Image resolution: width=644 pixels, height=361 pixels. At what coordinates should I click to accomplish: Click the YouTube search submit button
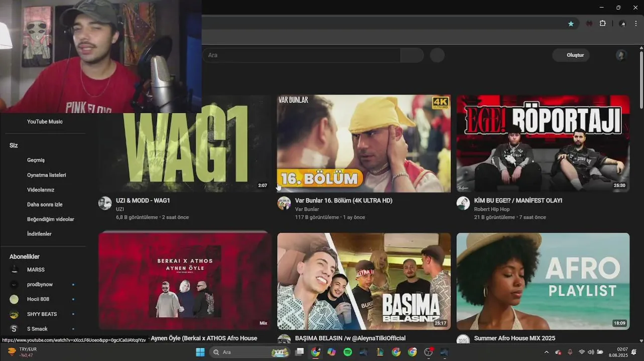click(x=412, y=55)
